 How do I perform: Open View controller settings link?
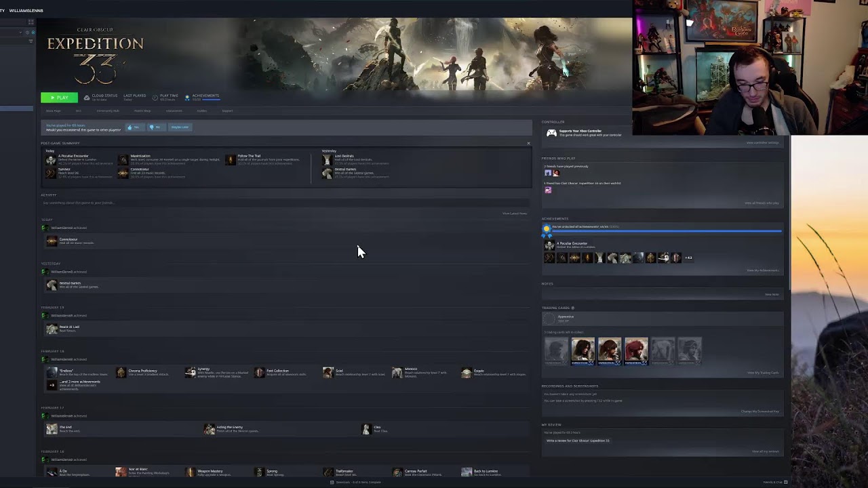763,143
